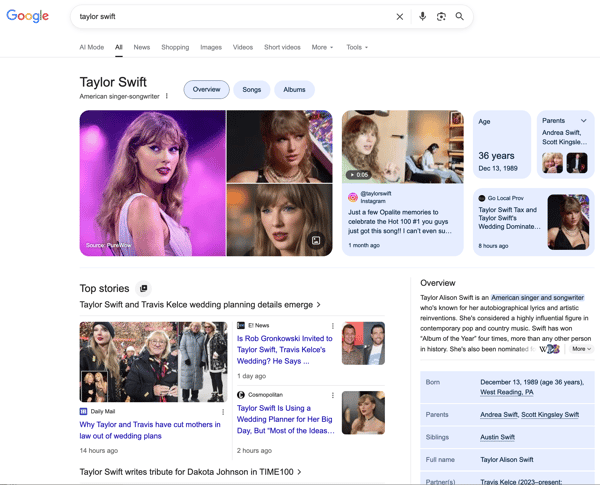
Task: Open the Shopping tab
Action: tap(175, 47)
